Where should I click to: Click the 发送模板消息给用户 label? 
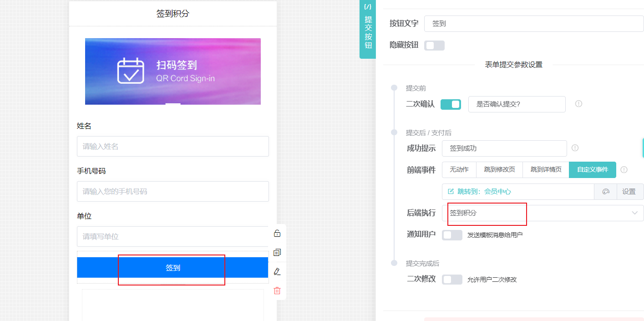click(x=495, y=235)
